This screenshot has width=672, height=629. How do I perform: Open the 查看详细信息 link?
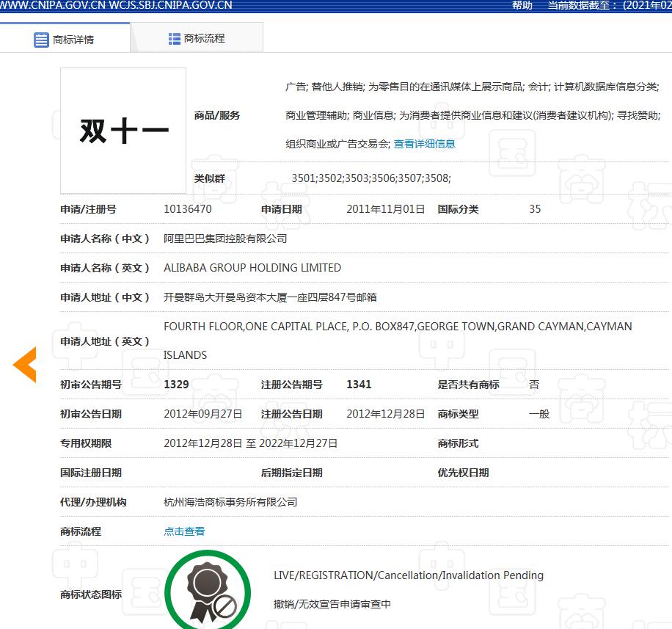pyautogui.click(x=424, y=144)
